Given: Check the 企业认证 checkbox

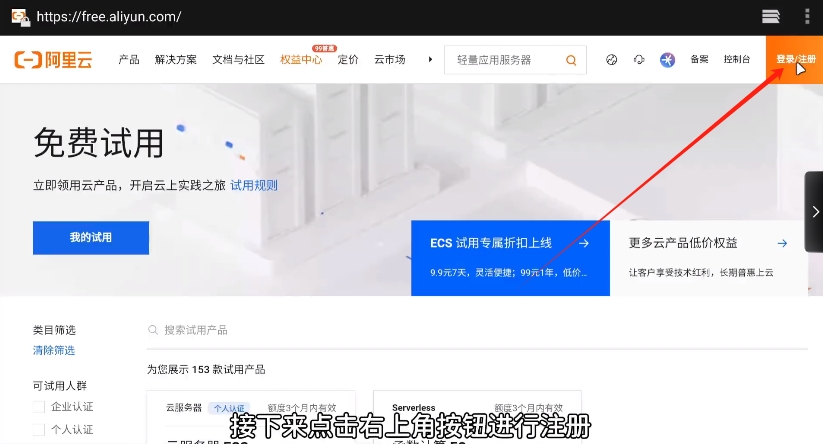Looking at the screenshot, I should click(x=39, y=407).
